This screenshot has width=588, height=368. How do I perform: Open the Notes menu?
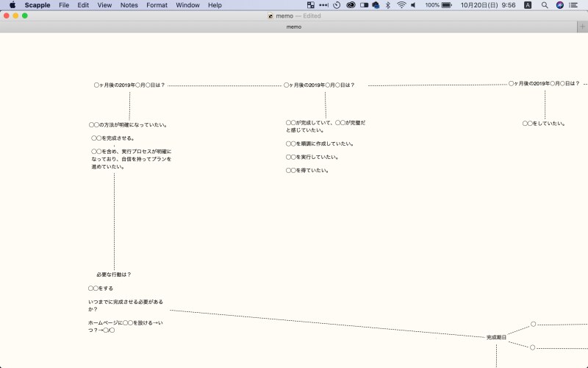(129, 5)
